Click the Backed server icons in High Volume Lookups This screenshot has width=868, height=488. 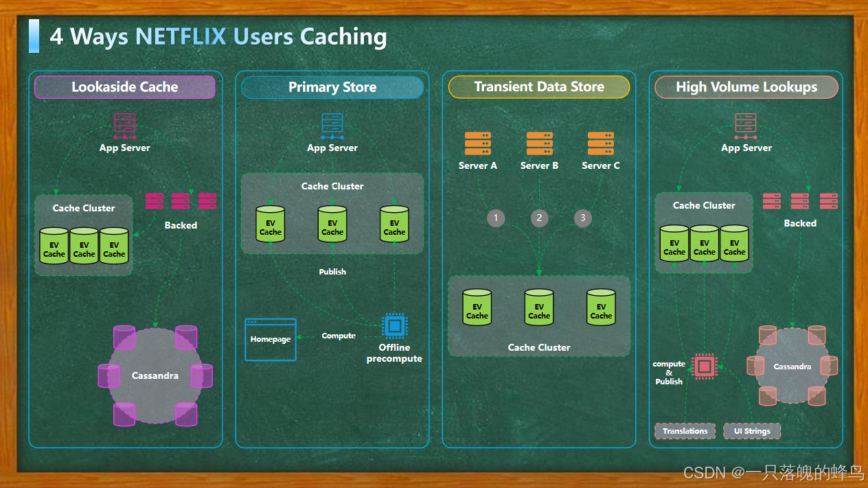point(799,200)
